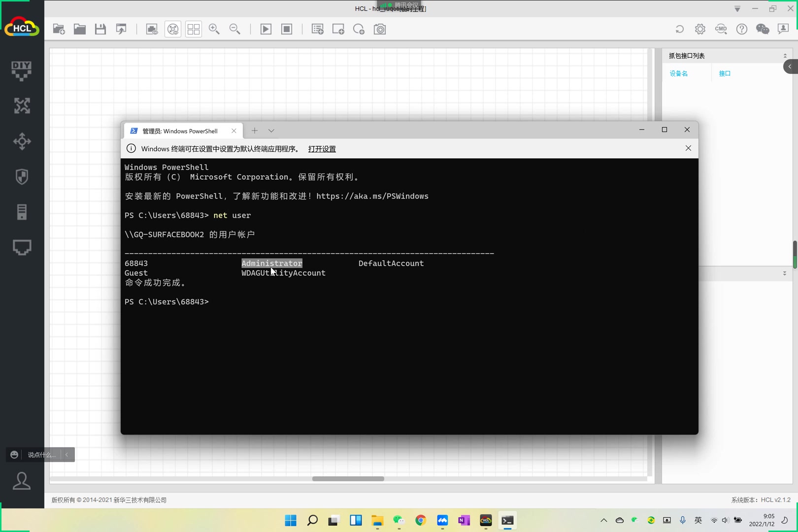Open OneNote from the taskbar
The height and width of the screenshot is (532, 798).
pyautogui.click(x=464, y=520)
